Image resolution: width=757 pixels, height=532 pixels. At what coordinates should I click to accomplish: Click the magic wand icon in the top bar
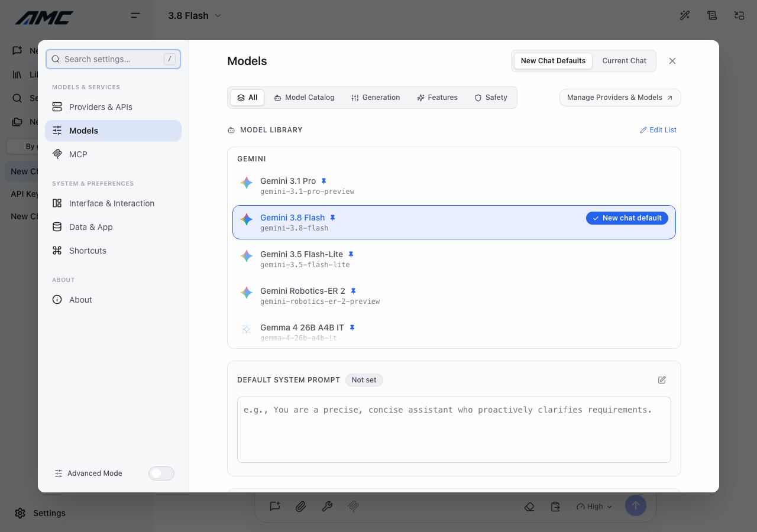click(x=685, y=15)
